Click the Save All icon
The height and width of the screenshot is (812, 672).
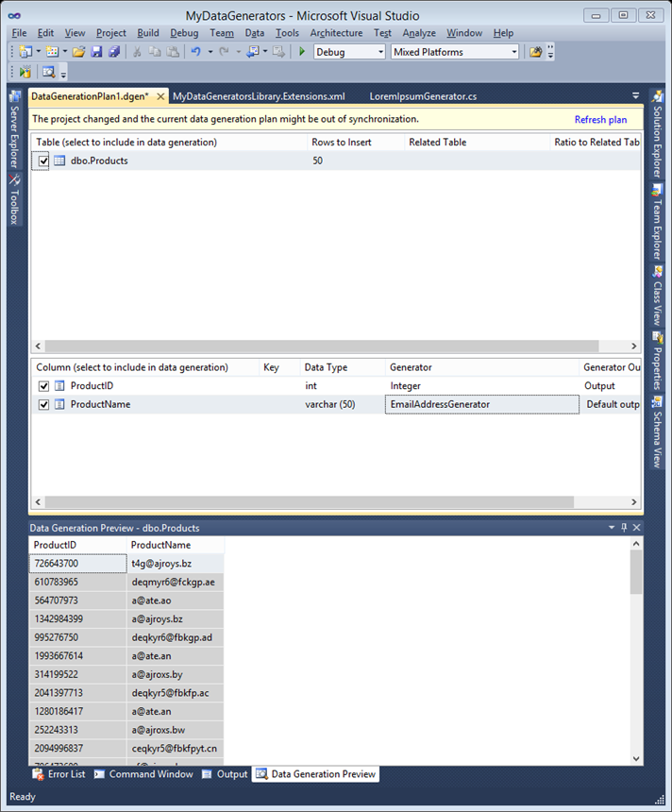coord(114,52)
